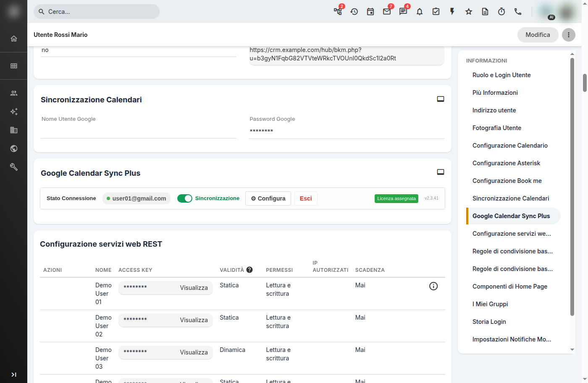The width and height of the screenshot is (588, 383).
Task: Go to 'Sincronizzazione Calendari' sidebar link
Action: pyautogui.click(x=511, y=198)
